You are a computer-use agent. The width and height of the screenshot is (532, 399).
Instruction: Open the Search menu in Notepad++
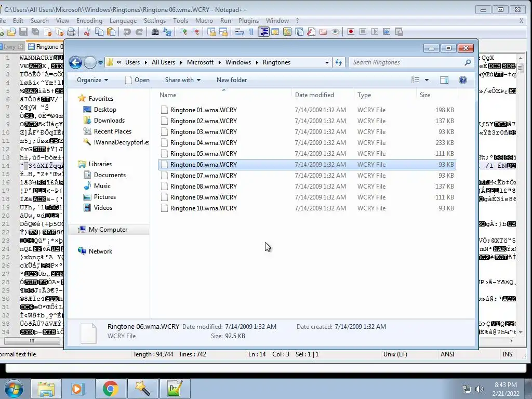39,21
